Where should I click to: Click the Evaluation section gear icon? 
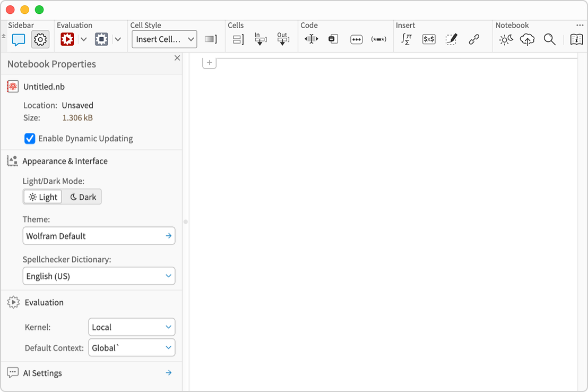click(13, 302)
